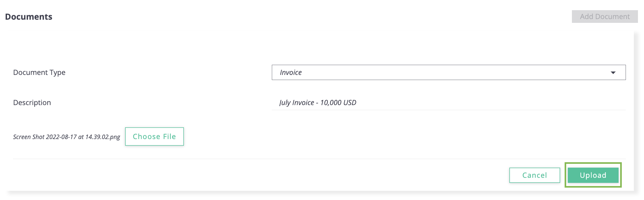Expand the dropdown arrow beside Invoice

click(613, 73)
